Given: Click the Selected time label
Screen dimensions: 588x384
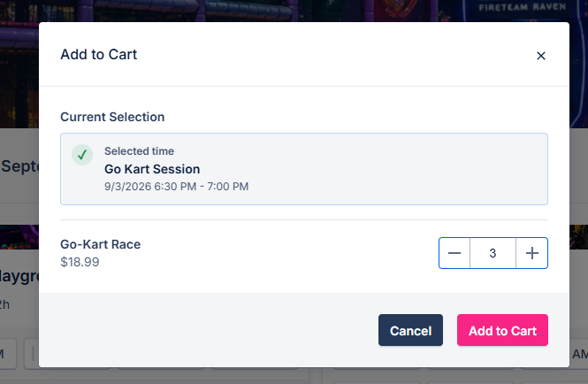Looking at the screenshot, I should coord(139,151).
